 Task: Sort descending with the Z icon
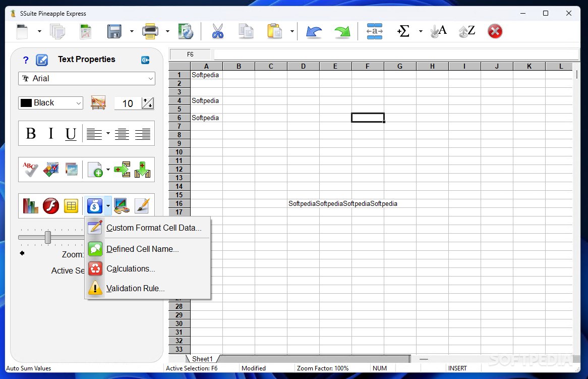467,31
